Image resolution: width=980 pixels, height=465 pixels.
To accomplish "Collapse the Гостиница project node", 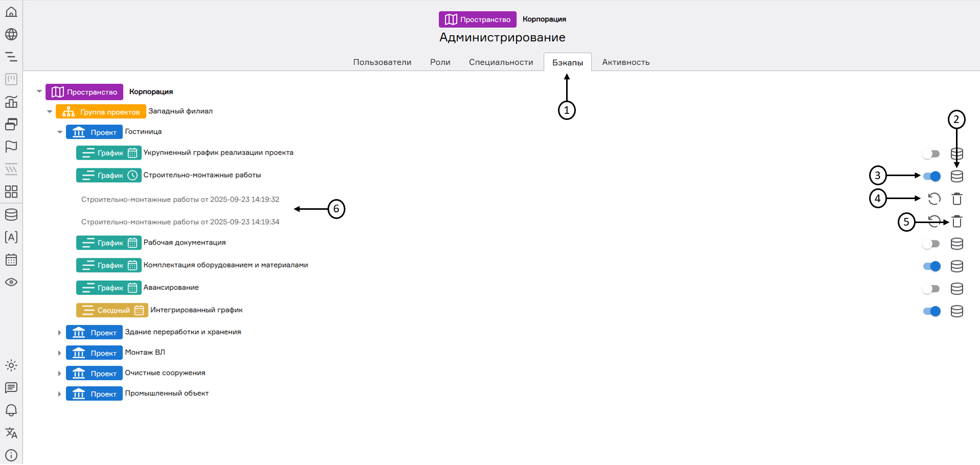I will [60, 132].
